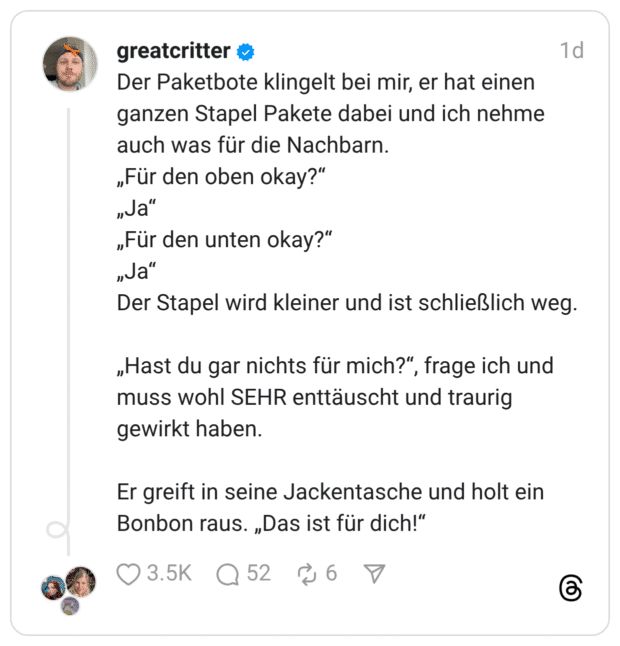
Task: View the 3.5K likes count
Action: [168, 574]
